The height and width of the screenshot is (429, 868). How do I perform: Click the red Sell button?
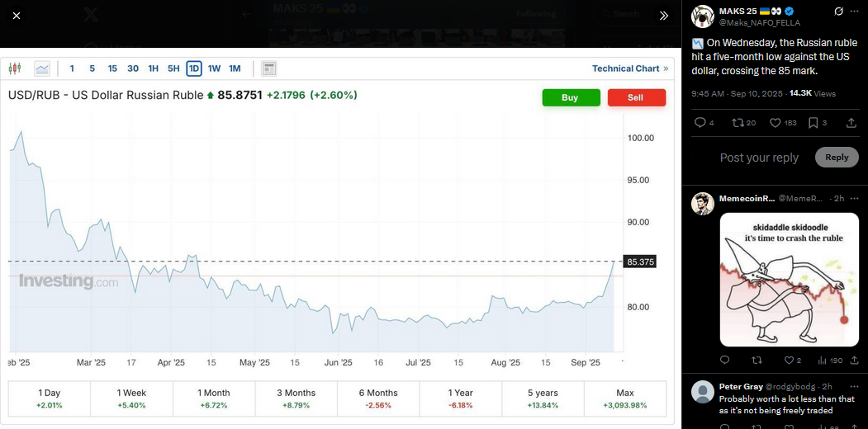pos(636,97)
